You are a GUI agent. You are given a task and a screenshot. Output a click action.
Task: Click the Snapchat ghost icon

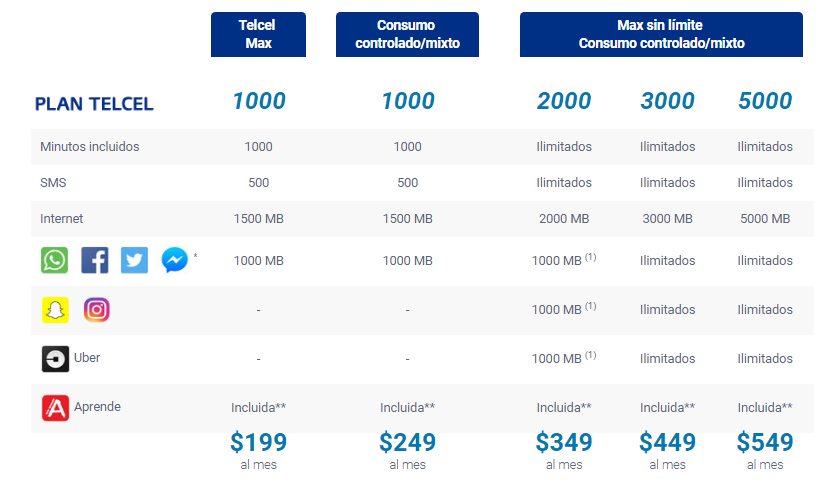tap(55, 310)
